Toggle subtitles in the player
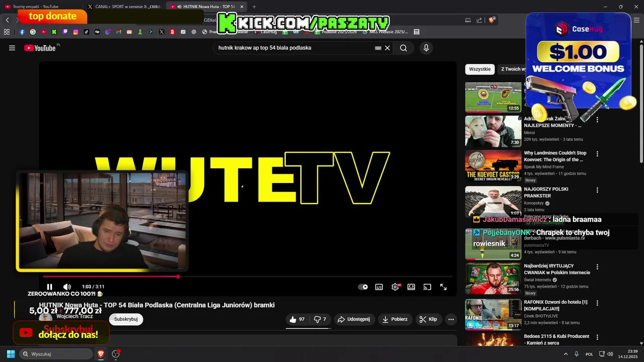Screen dimensions: 644x362 pyautogui.click(x=379, y=287)
